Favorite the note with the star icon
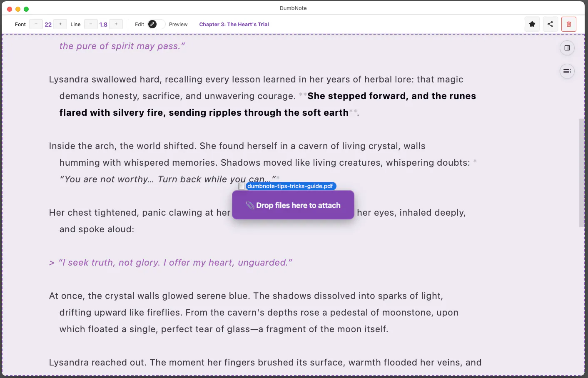Image resolution: width=588 pixels, height=378 pixels. (x=532, y=24)
